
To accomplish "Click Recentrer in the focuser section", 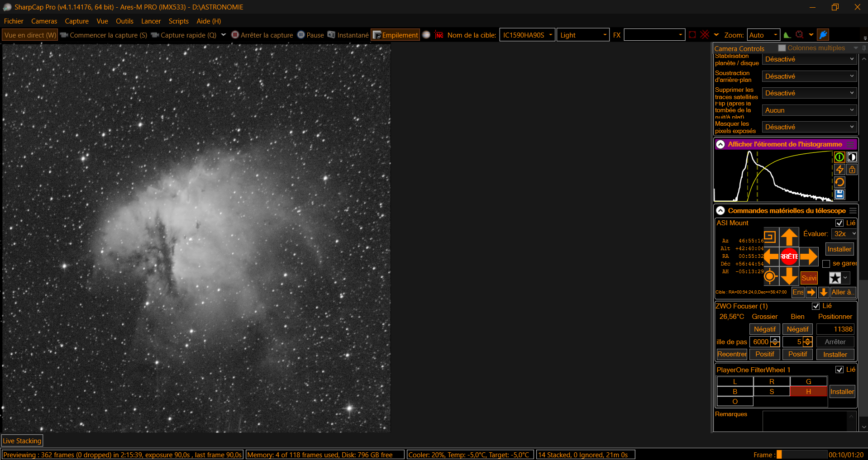I will (x=732, y=354).
